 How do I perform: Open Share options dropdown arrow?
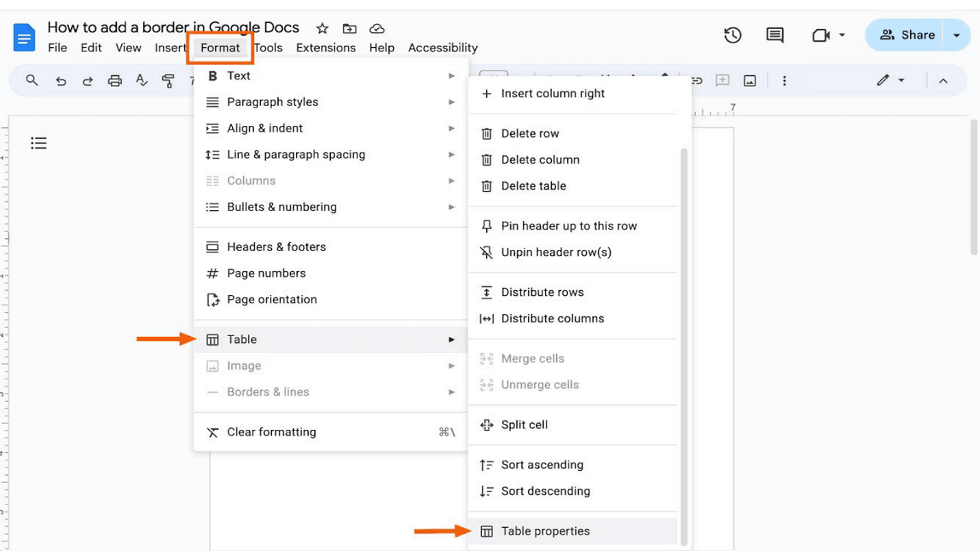pyautogui.click(x=957, y=35)
